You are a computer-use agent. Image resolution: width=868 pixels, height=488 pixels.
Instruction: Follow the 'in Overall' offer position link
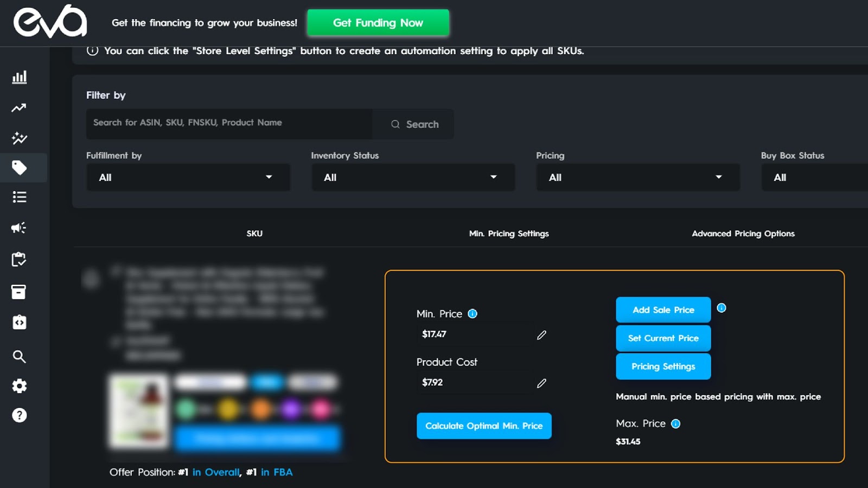[x=216, y=472]
